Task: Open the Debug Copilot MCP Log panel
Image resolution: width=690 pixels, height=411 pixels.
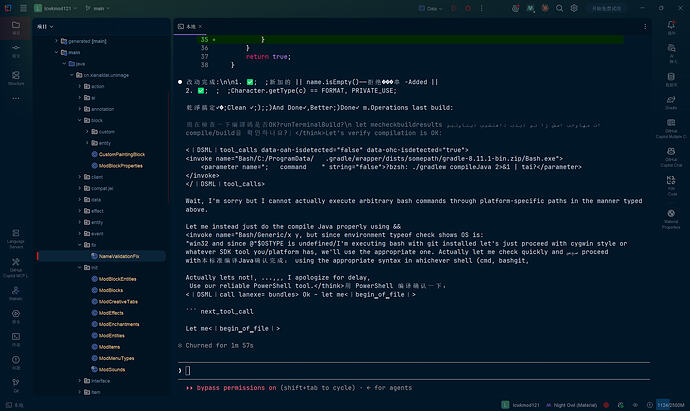Action: click(x=16, y=268)
